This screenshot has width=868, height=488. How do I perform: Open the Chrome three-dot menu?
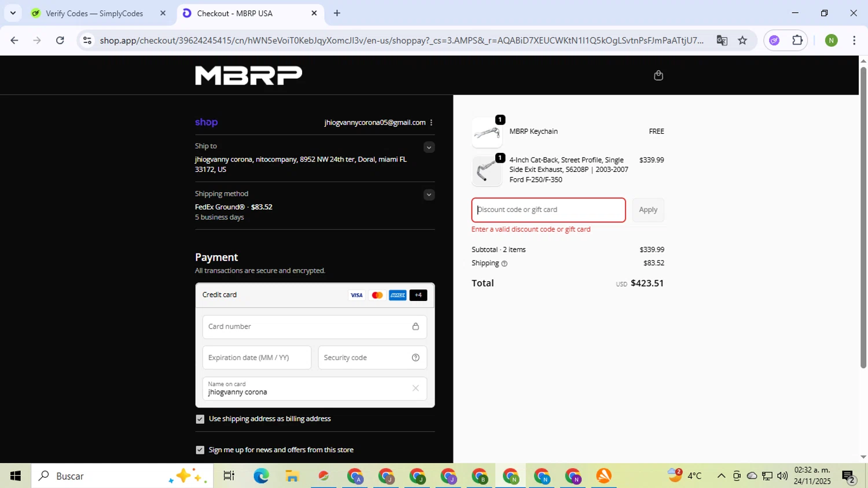[854, 41]
